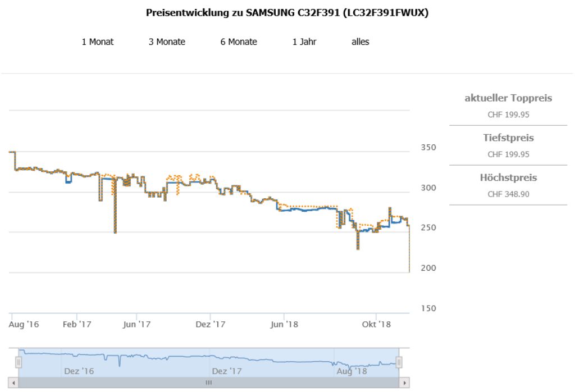Viewport: 575px width, 392px height.
Task: Select the 1 Monat time range
Action: [98, 42]
